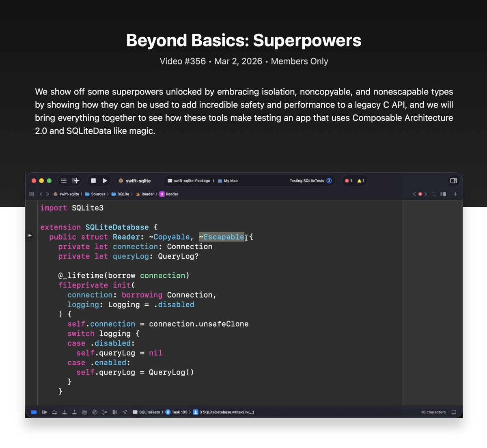The height and width of the screenshot is (448, 487).
Task: Select swift-sqlite in the jump bar
Action: [x=66, y=194]
